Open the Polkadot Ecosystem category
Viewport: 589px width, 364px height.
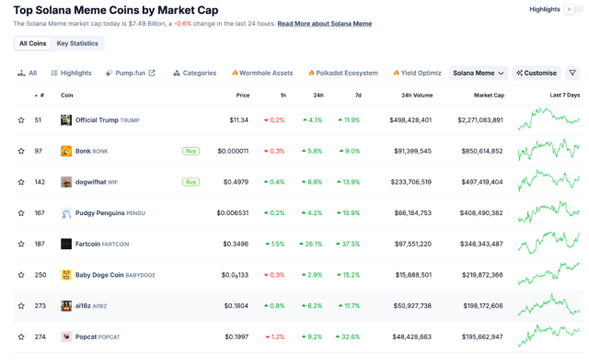point(343,73)
